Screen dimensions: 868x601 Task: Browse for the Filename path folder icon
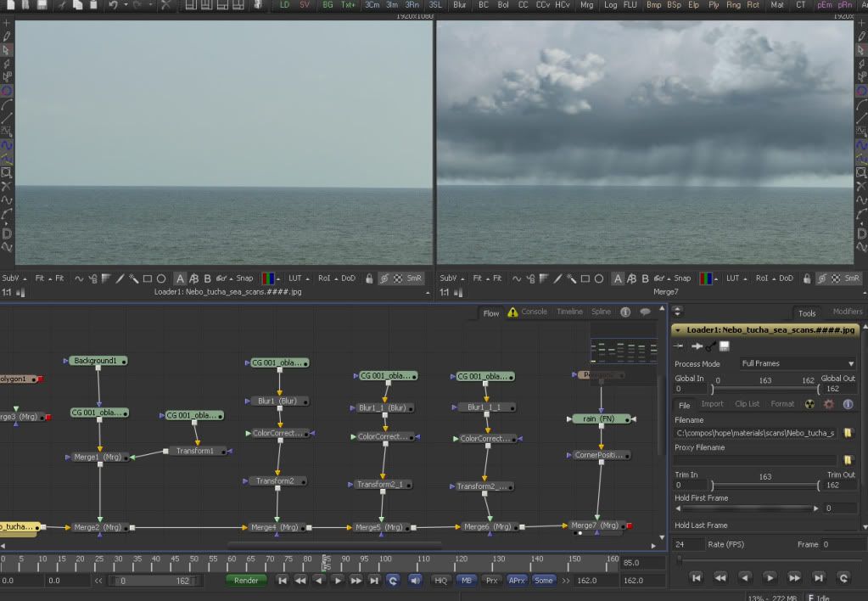tap(848, 433)
